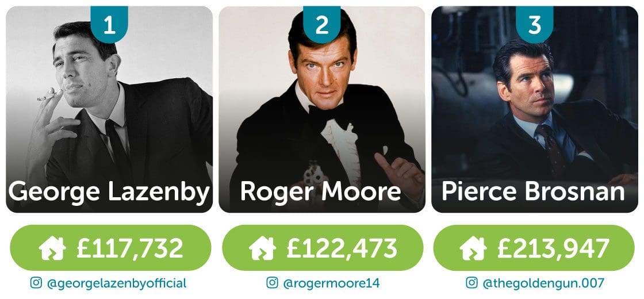The image size is (644, 299).
Task: Select the dark suit photo in card 3
Action: pos(535,109)
